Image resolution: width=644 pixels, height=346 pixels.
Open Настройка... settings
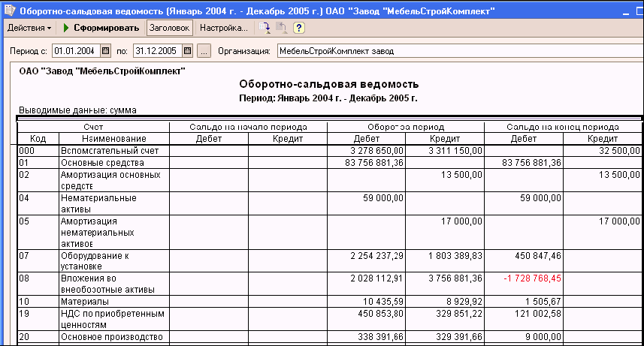coord(223,28)
